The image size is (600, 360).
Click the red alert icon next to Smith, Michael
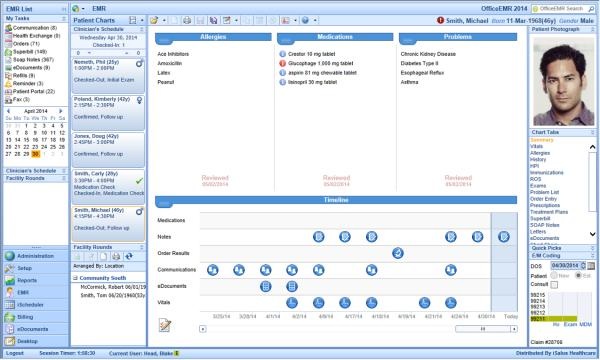pos(440,20)
